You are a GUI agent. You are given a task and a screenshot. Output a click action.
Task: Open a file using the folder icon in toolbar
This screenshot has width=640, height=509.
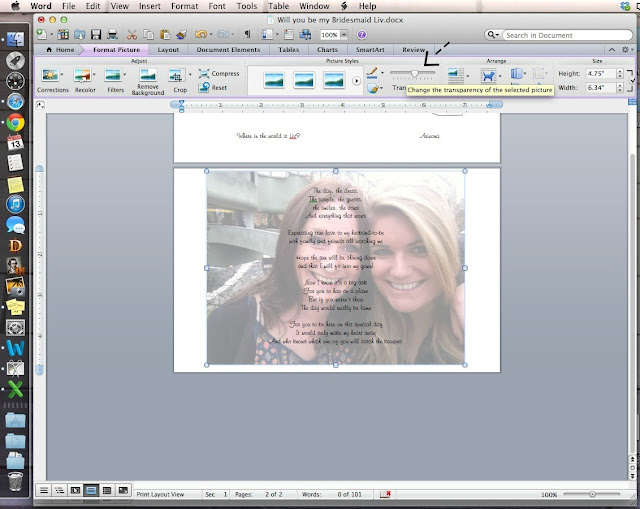pos(80,35)
